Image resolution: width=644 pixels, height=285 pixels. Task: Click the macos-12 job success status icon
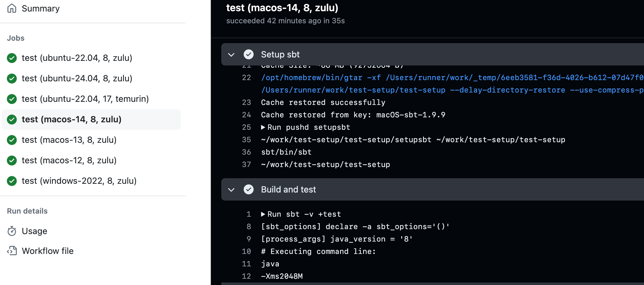[x=12, y=161]
